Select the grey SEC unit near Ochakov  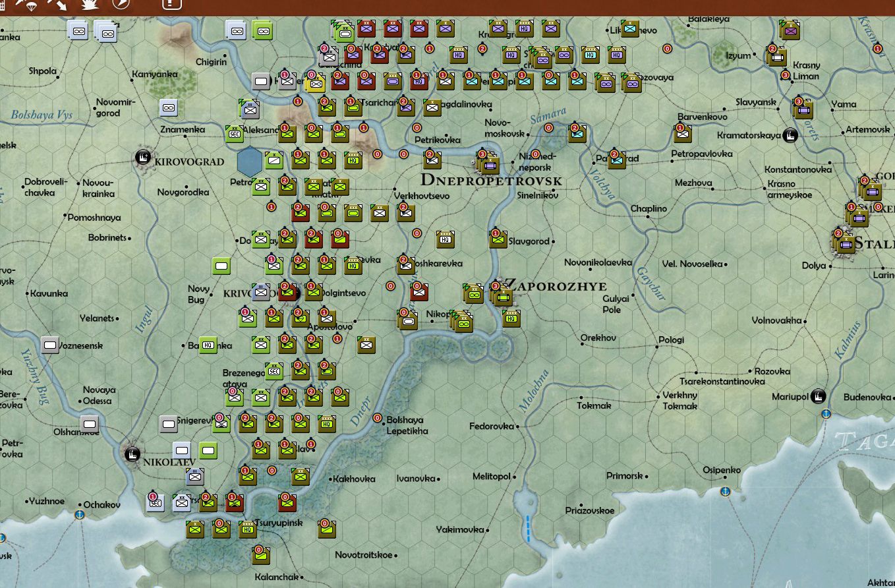point(156,503)
